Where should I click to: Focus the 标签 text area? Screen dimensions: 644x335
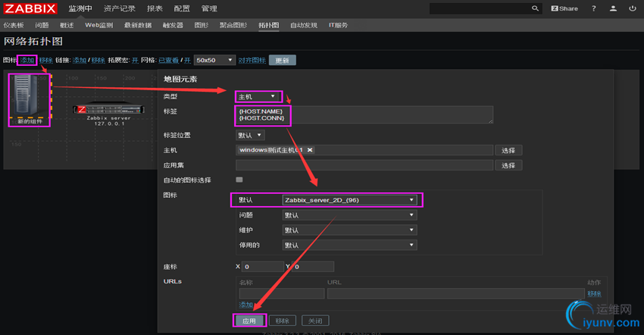coord(364,114)
